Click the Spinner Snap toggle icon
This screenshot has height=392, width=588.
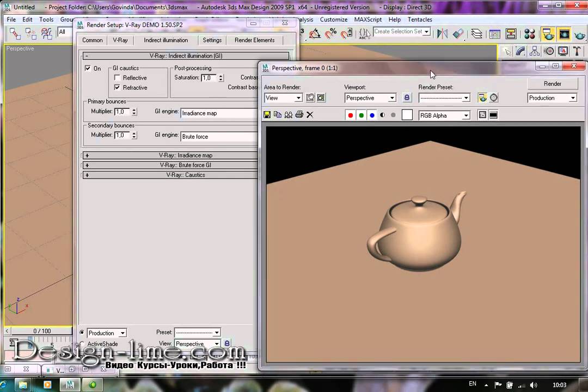(346, 34)
